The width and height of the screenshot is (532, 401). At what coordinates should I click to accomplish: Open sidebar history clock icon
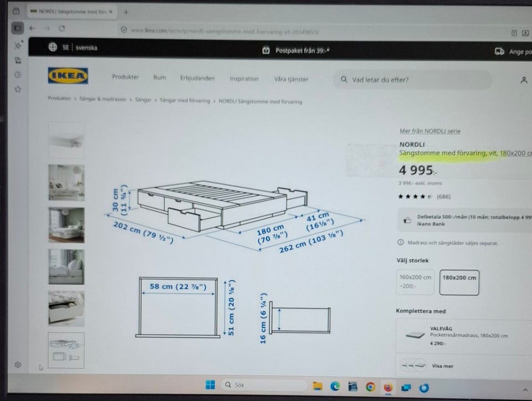[x=18, y=75]
